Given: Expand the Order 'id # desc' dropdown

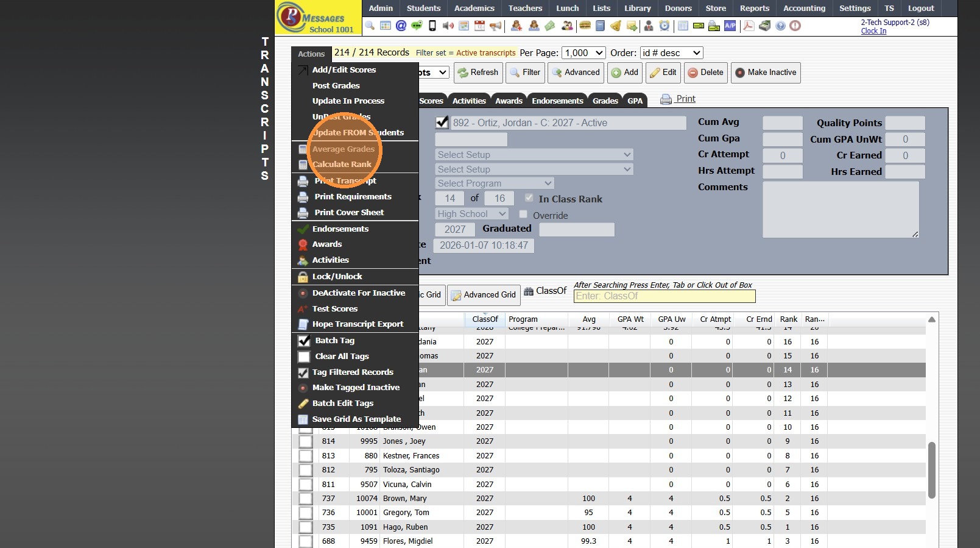Looking at the screenshot, I should 671,53.
